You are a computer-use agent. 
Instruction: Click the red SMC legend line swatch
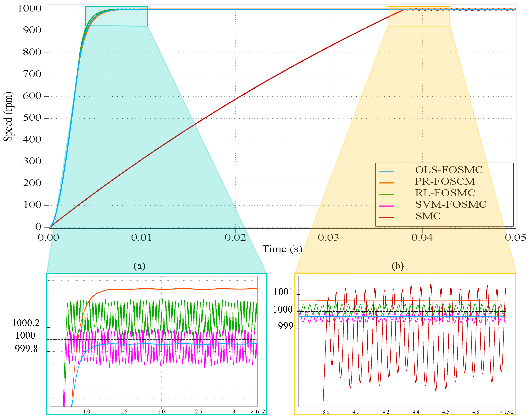point(386,218)
